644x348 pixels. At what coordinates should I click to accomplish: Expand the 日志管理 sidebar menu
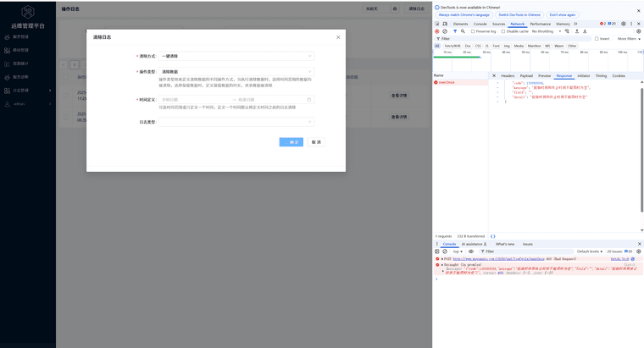(x=28, y=91)
